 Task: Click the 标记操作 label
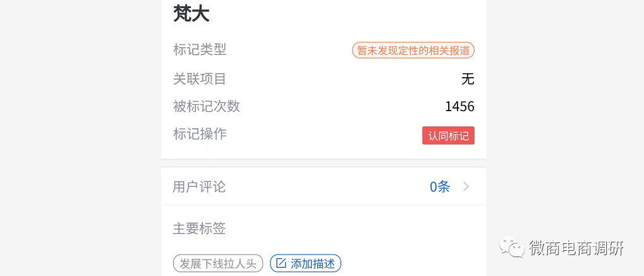[200, 134]
